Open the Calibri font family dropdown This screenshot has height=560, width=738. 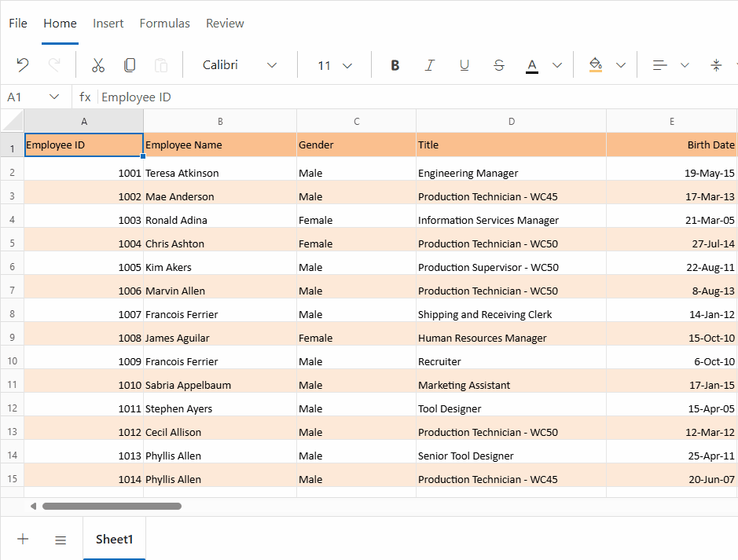(240, 65)
